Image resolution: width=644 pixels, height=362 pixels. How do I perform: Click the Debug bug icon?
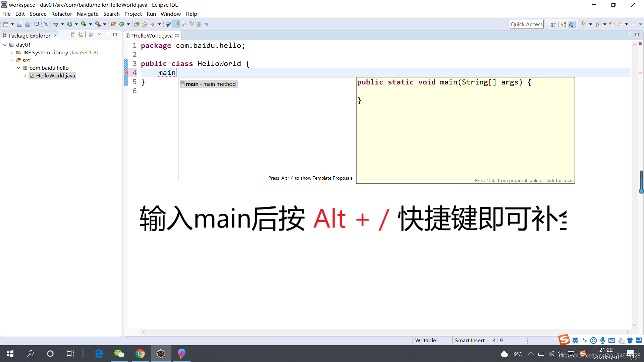pyautogui.click(x=56, y=24)
